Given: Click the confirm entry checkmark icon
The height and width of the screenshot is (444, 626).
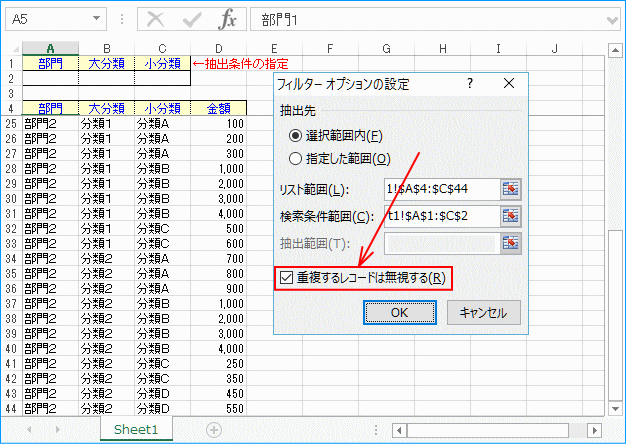Looking at the screenshot, I should pyautogui.click(x=192, y=19).
